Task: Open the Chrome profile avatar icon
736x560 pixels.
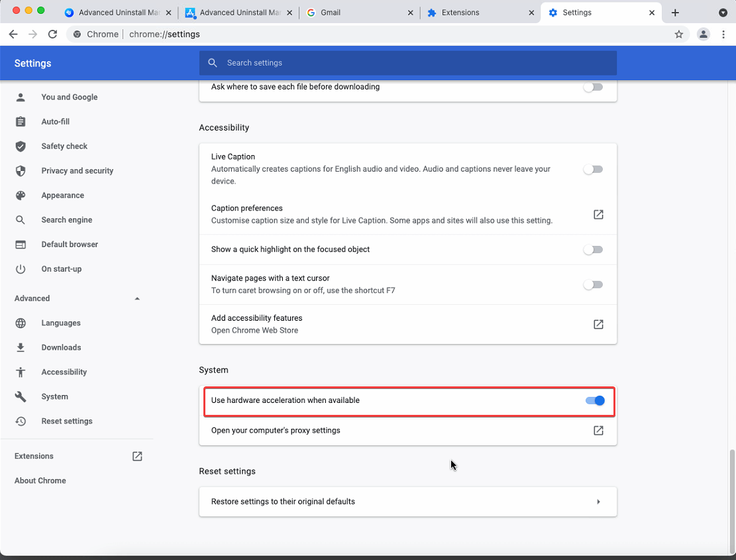Action: pyautogui.click(x=704, y=34)
